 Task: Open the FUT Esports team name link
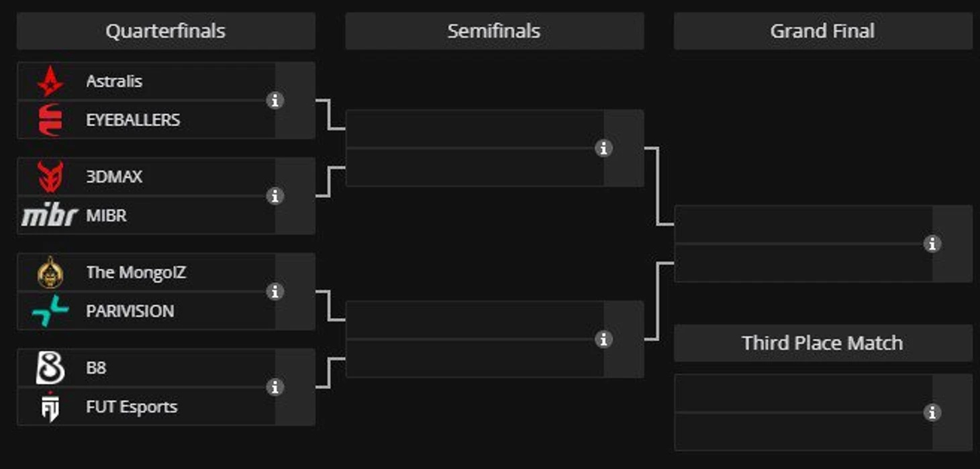[132, 407]
